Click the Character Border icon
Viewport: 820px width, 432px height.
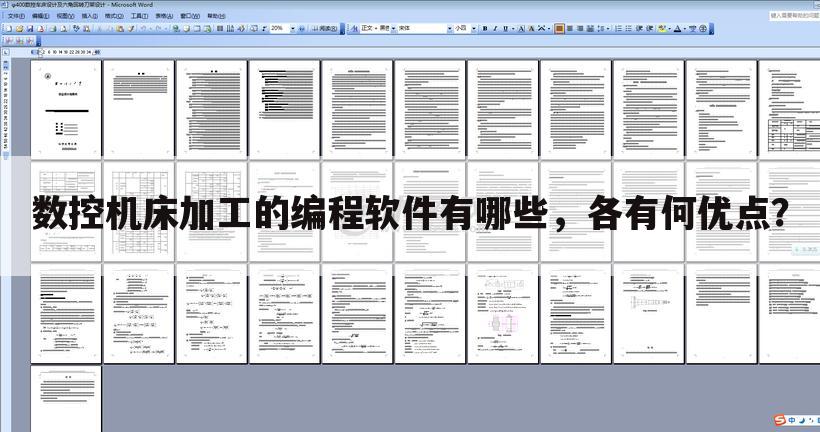tap(521, 28)
